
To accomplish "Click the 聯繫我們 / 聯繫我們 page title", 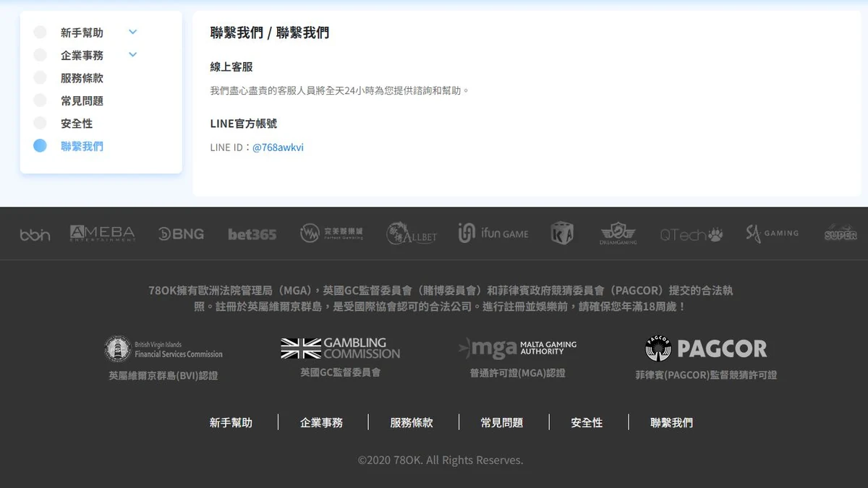I will click(x=270, y=33).
